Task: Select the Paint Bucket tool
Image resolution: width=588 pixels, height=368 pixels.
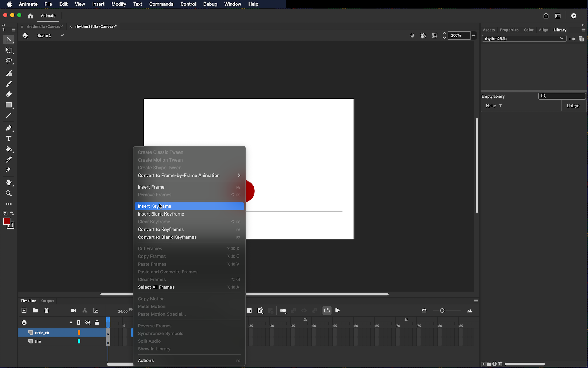Action: point(9,149)
